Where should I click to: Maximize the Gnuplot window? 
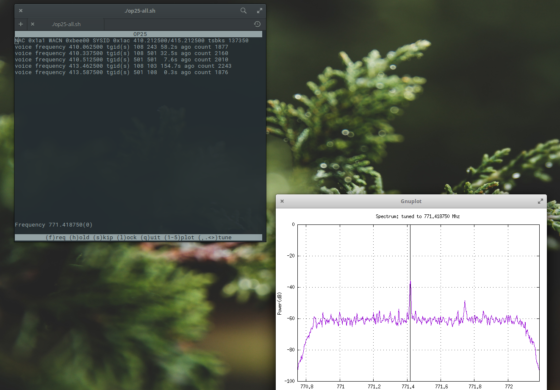pos(540,201)
